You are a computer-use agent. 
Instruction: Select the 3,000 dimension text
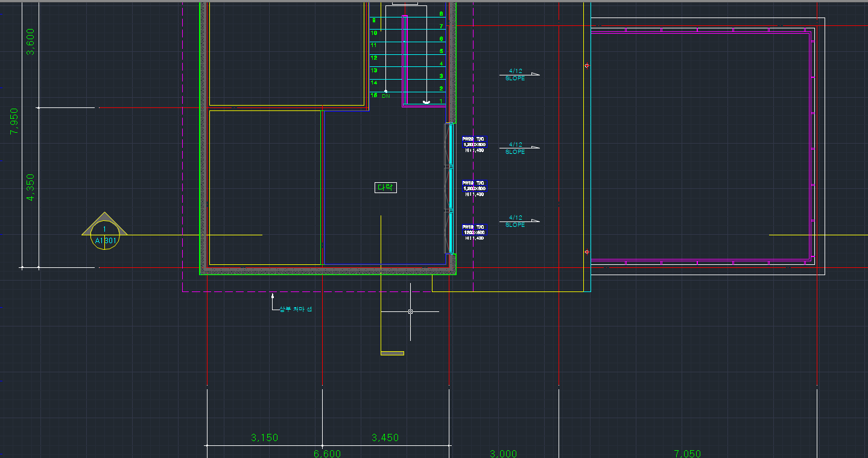point(502,453)
